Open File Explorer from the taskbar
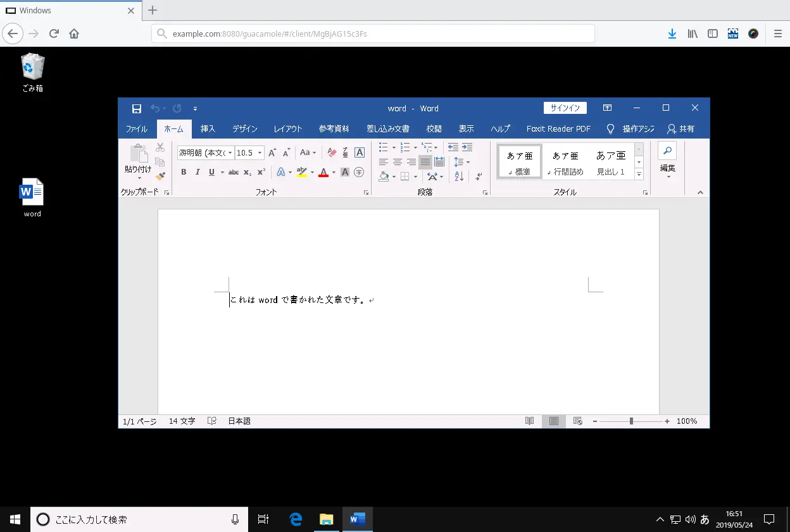Viewport: 790px width, 532px height. coord(326,519)
